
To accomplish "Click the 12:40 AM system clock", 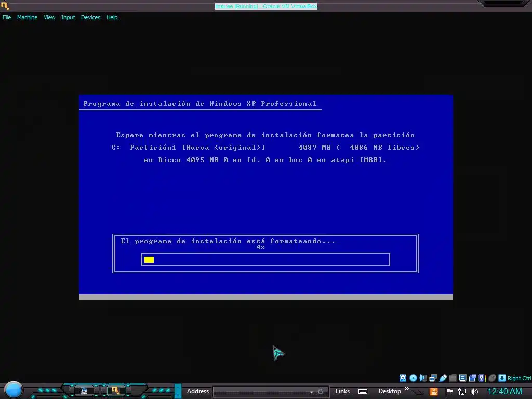I will pyautogui.click(x=504, y=392).
